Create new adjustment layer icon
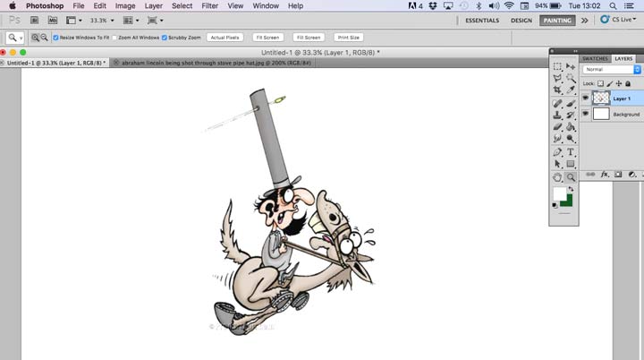This screenshot has width=644, height=360. (x=632, y=175)
